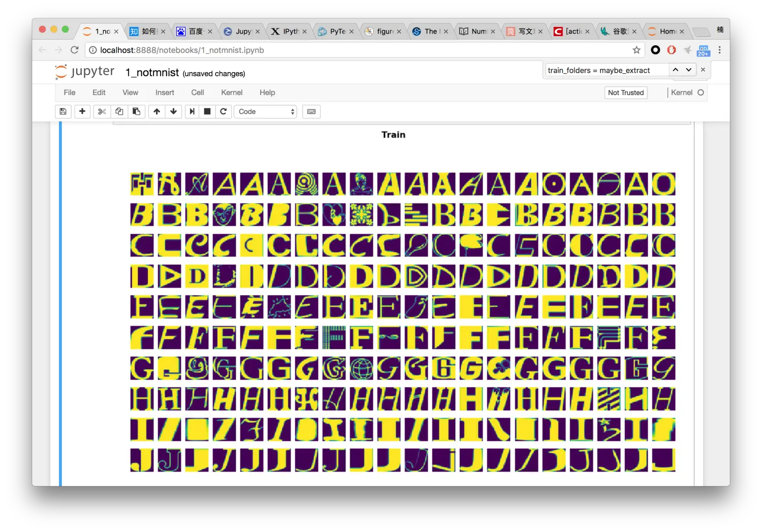Click the kernel idle indicator circle
The image size is (762, 532).
[x=701, y=92]
